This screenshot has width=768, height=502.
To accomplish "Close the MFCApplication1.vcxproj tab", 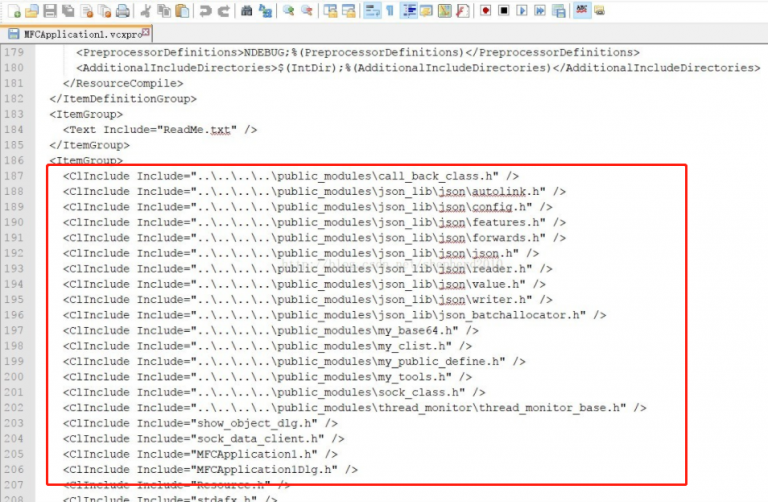I will (x=145, y=32).
